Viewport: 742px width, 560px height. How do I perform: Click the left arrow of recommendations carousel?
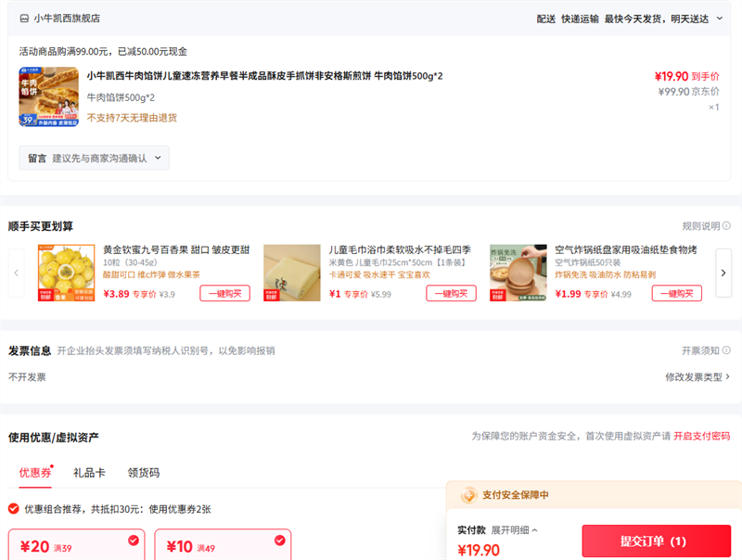tap(17, 273)
